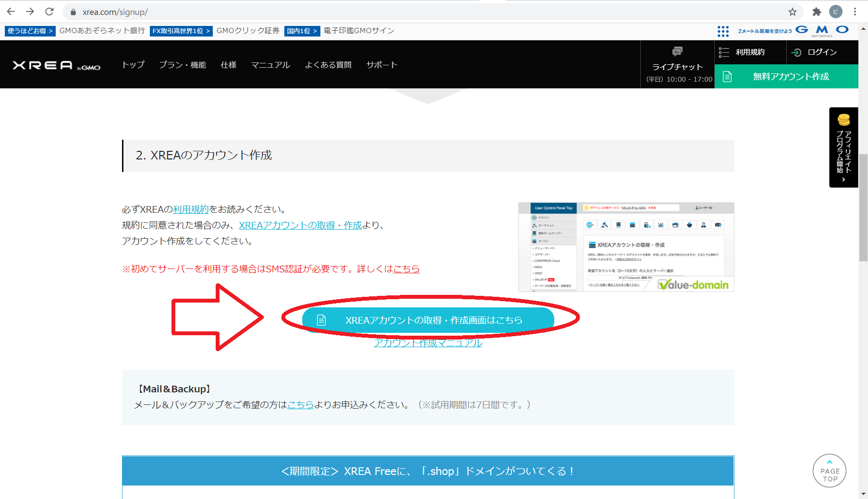Reload the current page
The height and width of the screenshot is (499, 868).
coord(49,12)
